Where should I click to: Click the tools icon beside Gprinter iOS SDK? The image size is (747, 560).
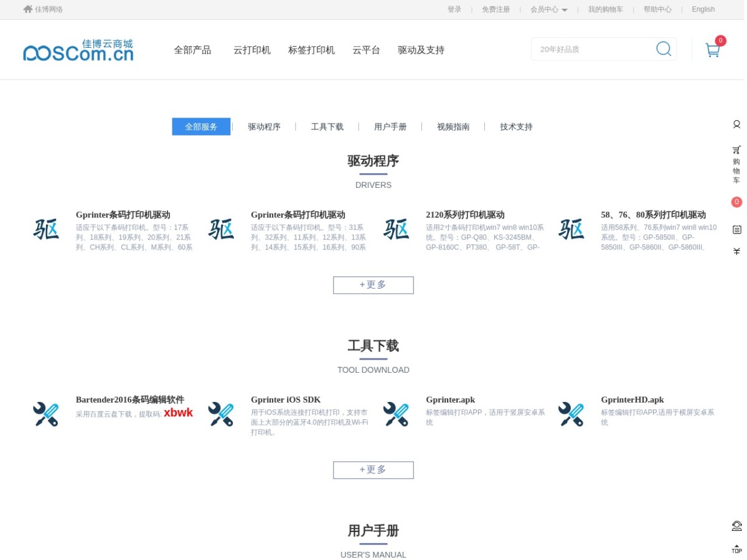point(221,414)
